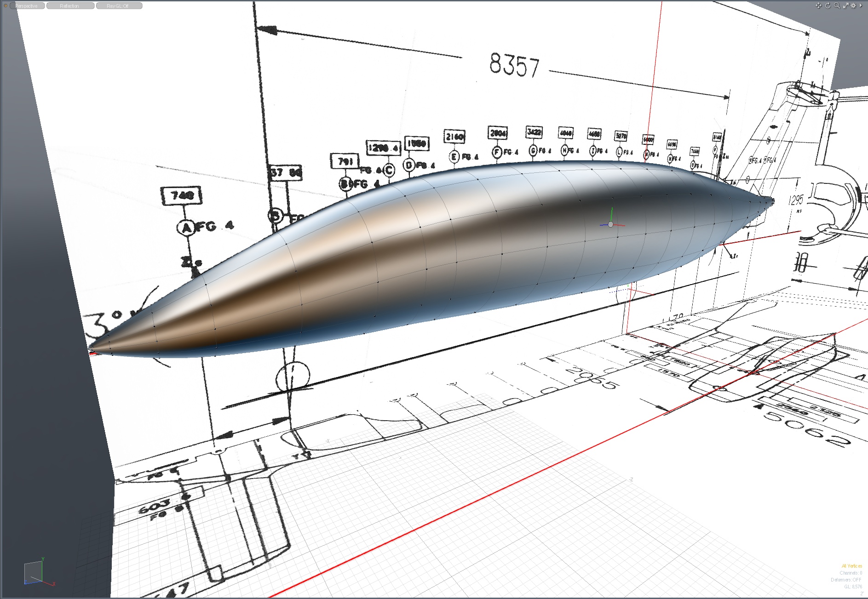This screenshot has height=599, width=868.
Task: Click the GL: 8,576 polygon count readout
Action: click(853, 587)
